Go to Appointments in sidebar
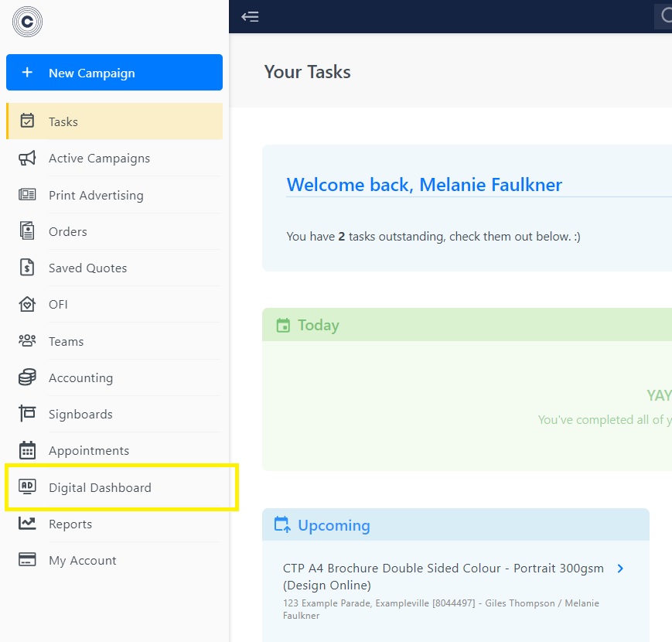 click(114, 450)
